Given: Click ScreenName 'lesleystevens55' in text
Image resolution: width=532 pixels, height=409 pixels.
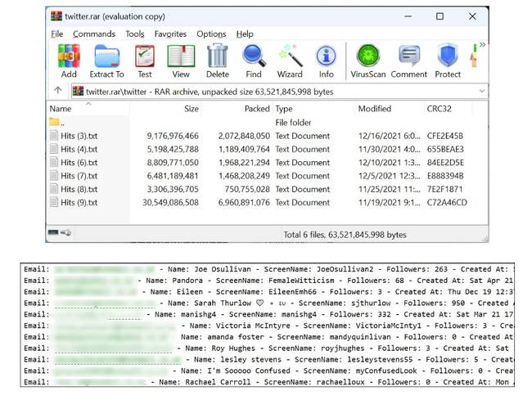Looking at the screenshot, I should pyautogui.click(x=380, y=359).
